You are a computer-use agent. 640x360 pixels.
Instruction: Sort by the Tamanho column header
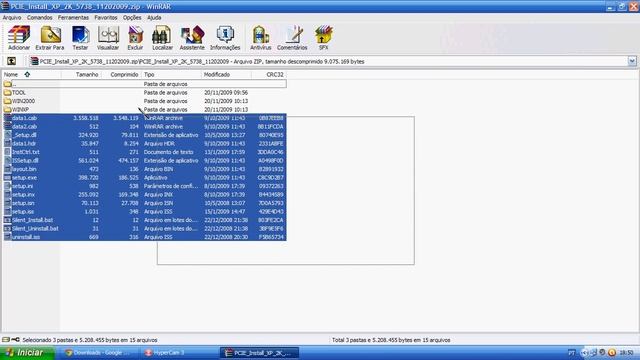pos(81,75)
